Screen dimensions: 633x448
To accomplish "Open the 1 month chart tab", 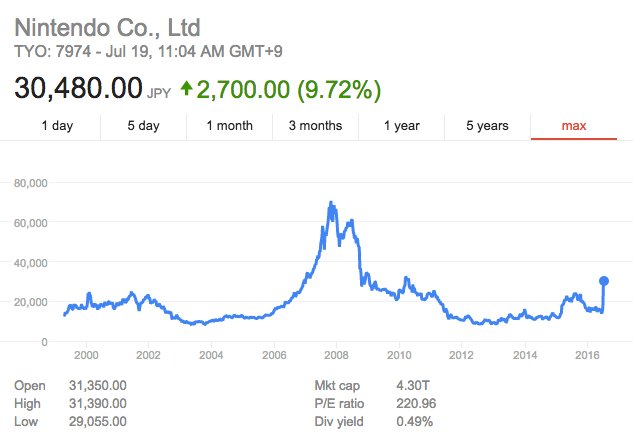I will (x=229, y=126).
